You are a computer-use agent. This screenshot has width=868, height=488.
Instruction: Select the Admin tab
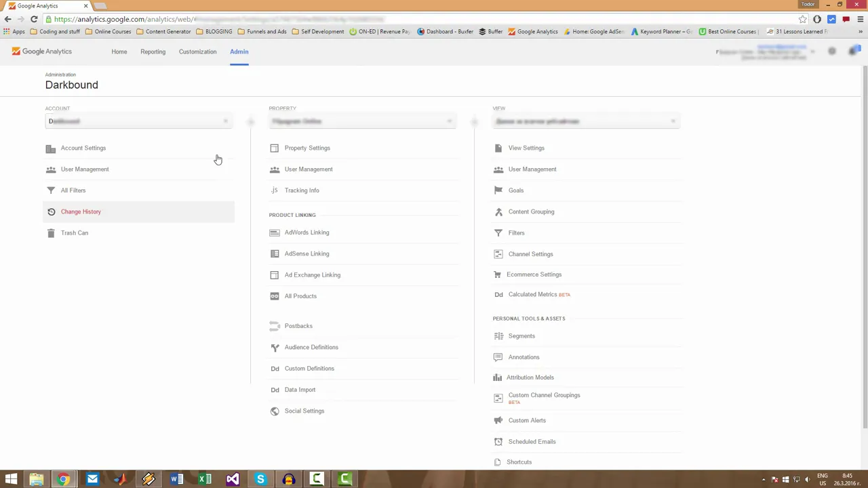coord(239,52)
